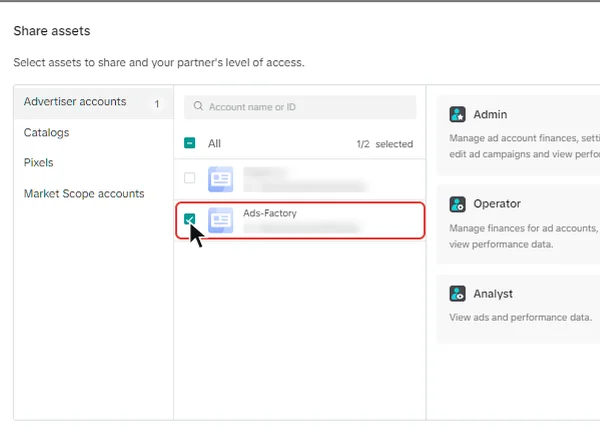Click the 1/2 selected counter text
This screenshot has height=440, width=600.
(x=385, y=144)
